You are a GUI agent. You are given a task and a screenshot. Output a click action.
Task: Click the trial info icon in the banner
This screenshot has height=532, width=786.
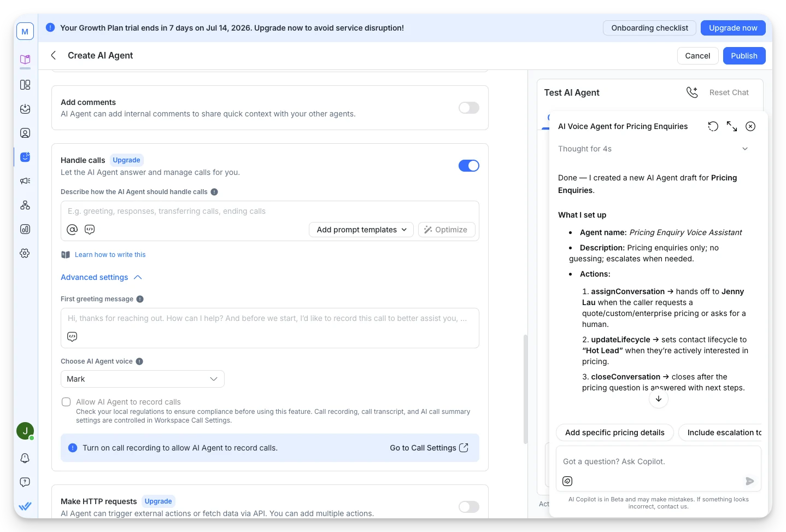(x=50, y=28)
